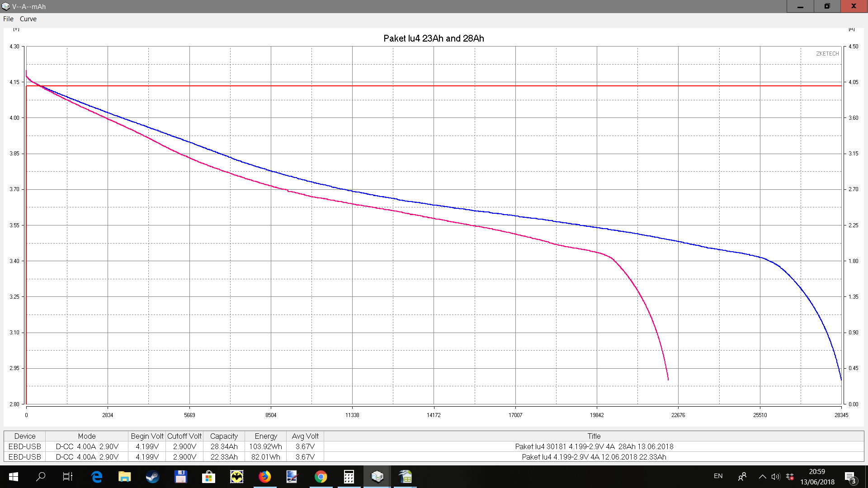Open Google Chrome from the taskbar

[x=321, y=477]
